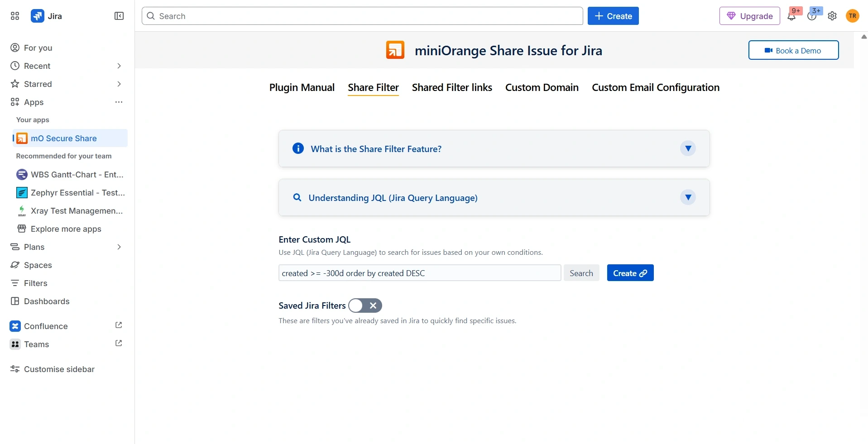Click the 'Recommended for your team' heading
The image size is (868, 444).
tap(64, 156)
